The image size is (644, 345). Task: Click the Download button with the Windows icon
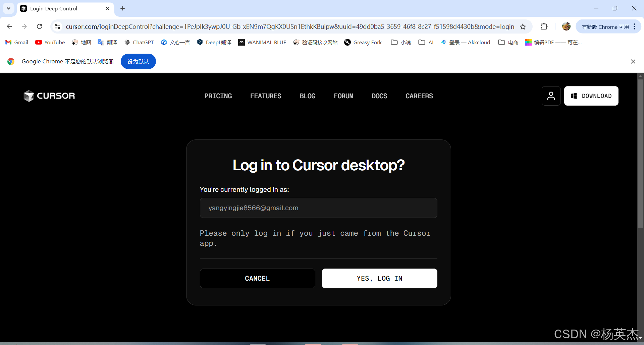click(591, 96)
